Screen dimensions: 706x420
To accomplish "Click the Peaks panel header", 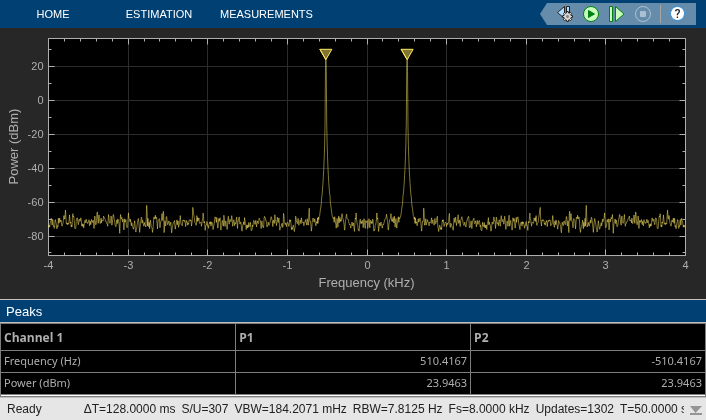I will point(353,311).
